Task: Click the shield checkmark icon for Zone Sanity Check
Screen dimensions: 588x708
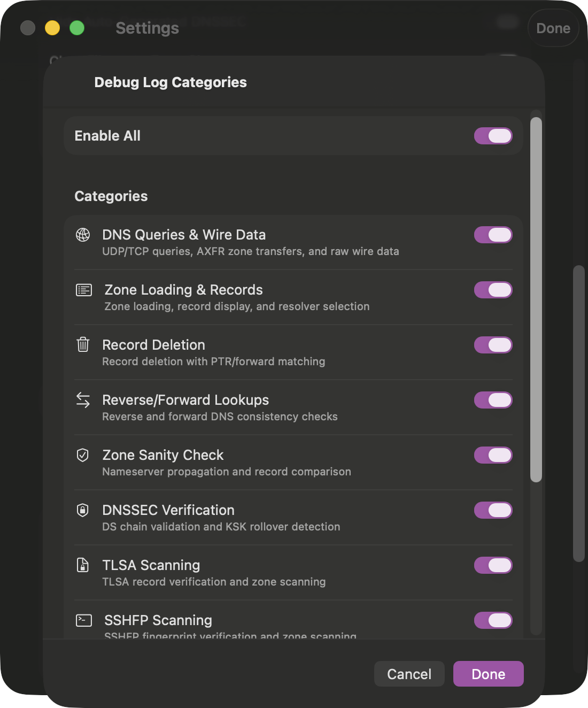Action: tap(83, 455)
